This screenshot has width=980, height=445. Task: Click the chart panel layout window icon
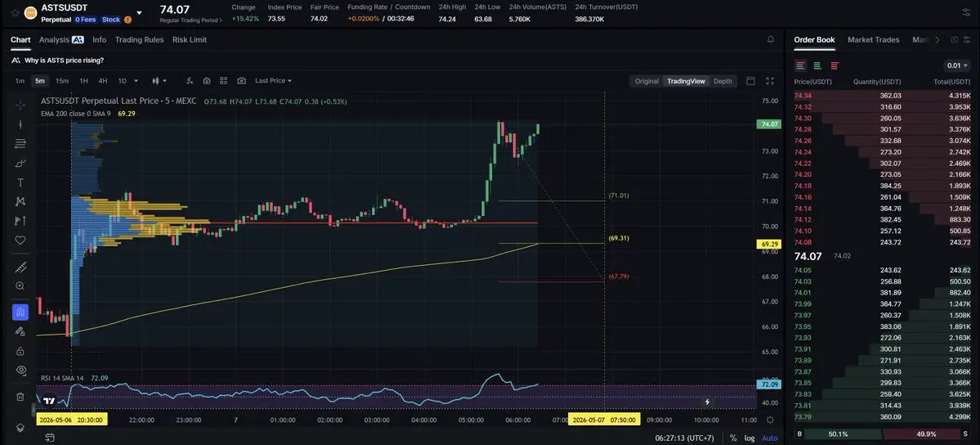pos(750,81)
